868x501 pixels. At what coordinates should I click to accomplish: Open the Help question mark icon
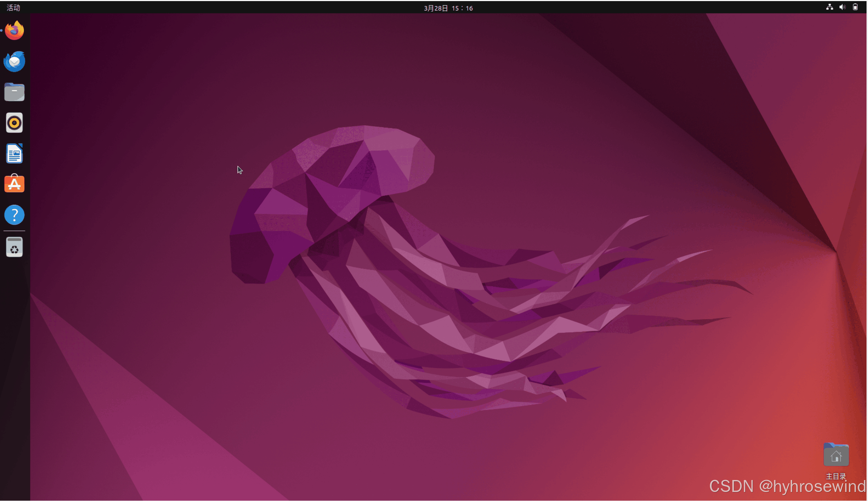pyautogui.click(x=14, y=215)
